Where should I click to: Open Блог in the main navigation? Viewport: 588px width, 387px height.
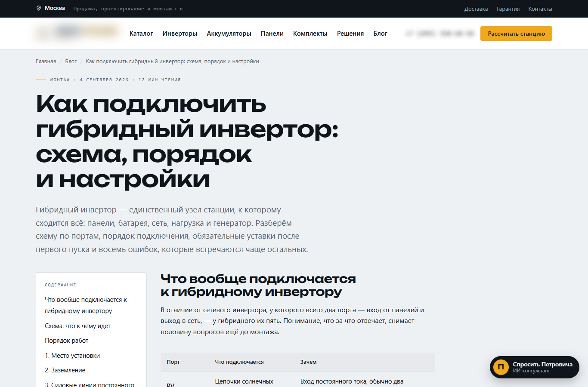coord(380,34)
